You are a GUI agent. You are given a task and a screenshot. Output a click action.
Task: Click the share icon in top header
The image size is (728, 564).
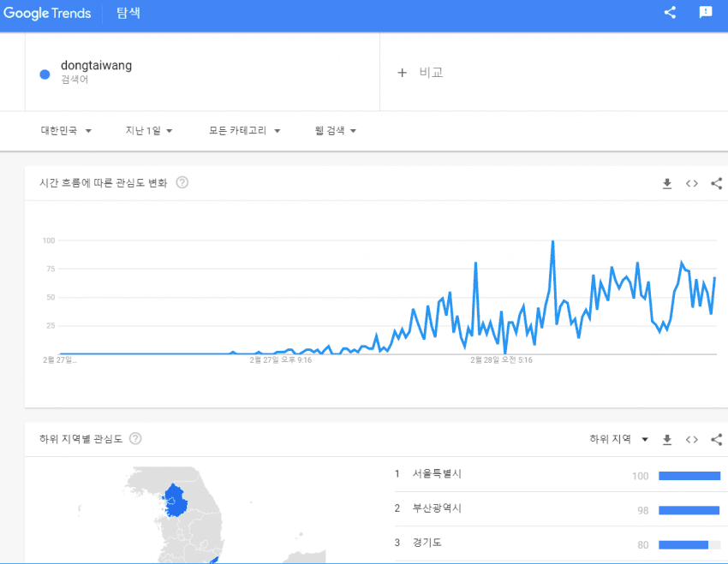[670, 13]
